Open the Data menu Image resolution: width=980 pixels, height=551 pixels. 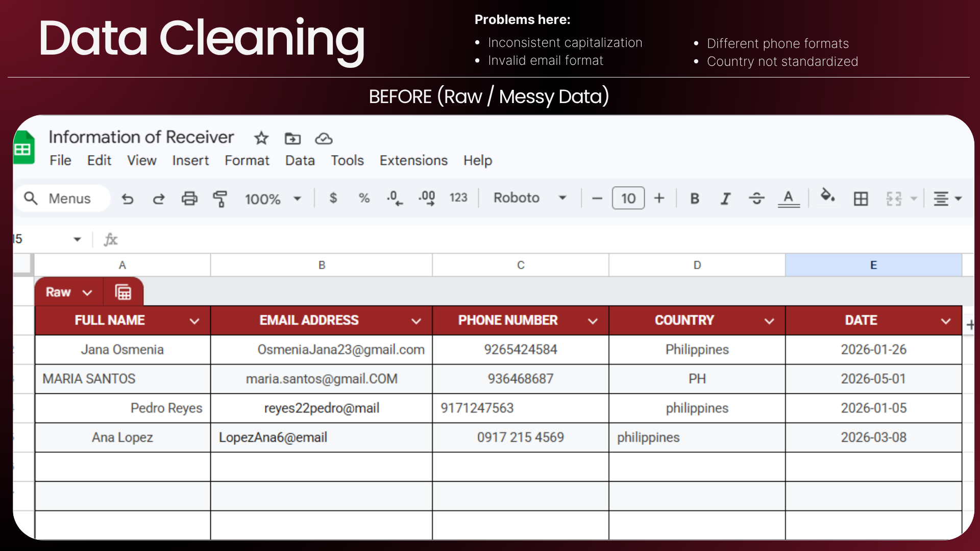[300, 161]
